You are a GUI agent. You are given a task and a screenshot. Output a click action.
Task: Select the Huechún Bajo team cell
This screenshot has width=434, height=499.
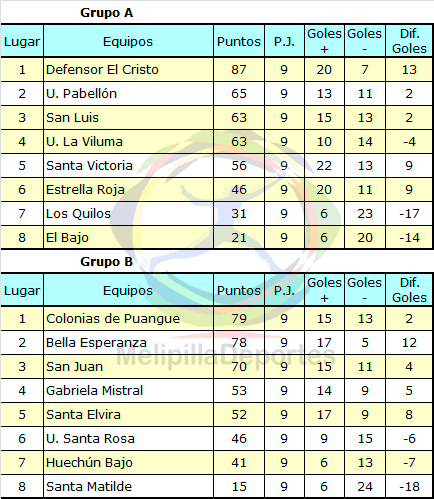[128, 463]
